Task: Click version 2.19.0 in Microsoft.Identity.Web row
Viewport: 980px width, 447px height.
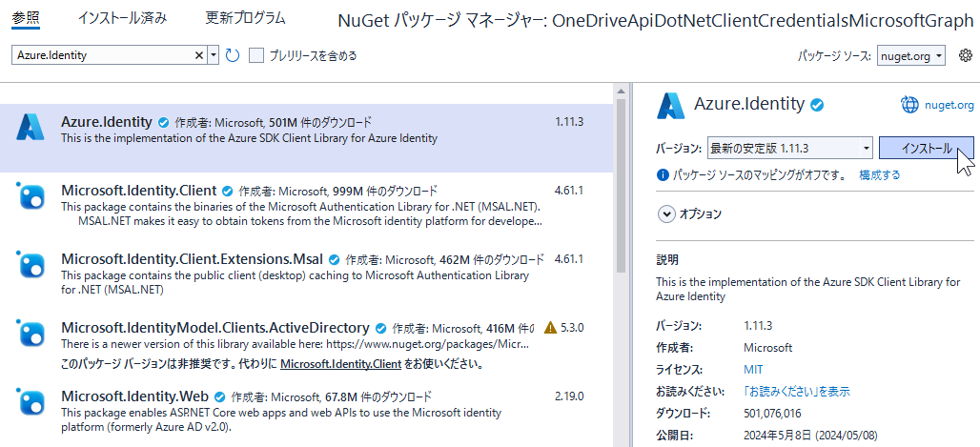Action: [x=569, y=396]
